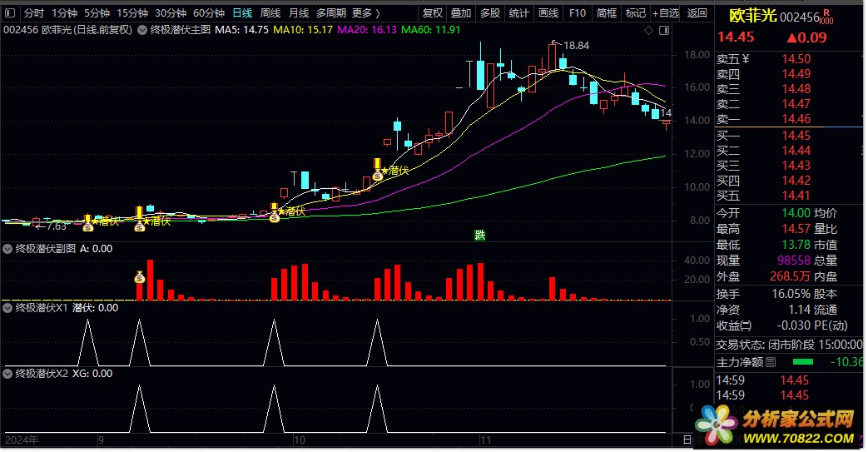Click the 交易状态 闭市阶段 row

click(x=789, y=345)
